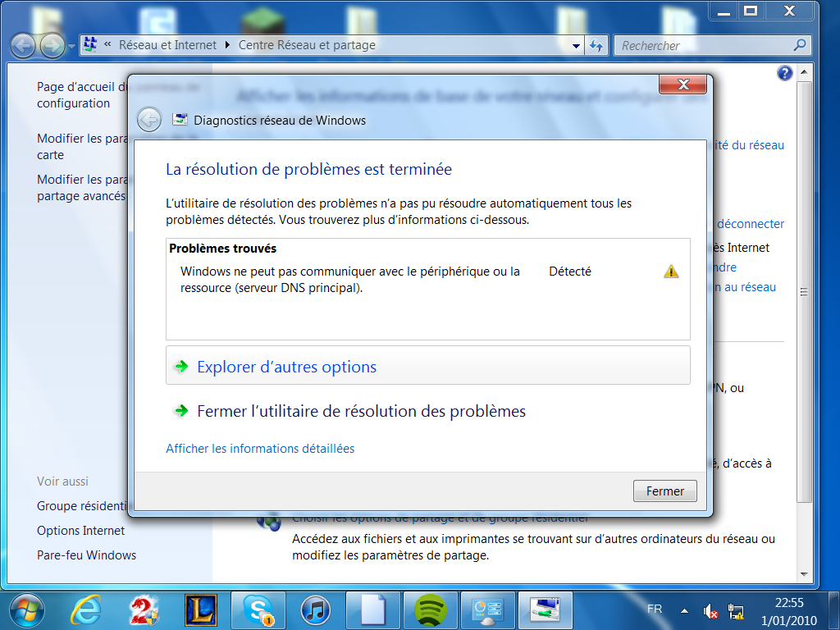The width and height of the screenshot is (840, 630).
Task: Click Explorer window forward navigation arrow
Action: 52,46
